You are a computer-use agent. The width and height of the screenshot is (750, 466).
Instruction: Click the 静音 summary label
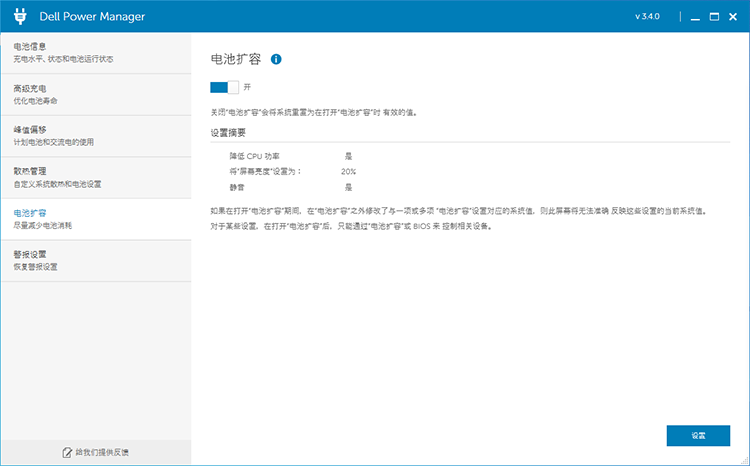click(x=237, y=187)
